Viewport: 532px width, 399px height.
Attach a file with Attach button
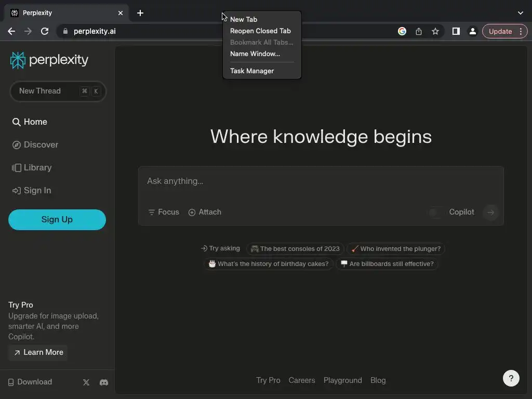[x=205, y=212]
